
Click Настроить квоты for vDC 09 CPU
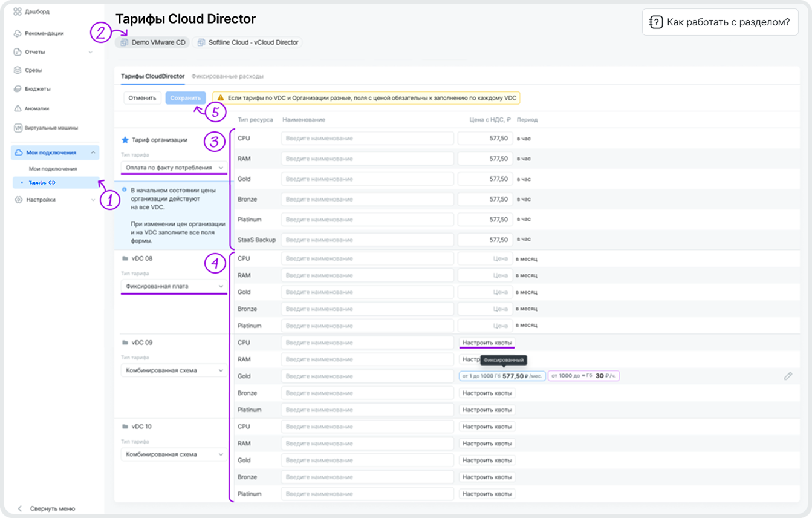click(487, 343)
